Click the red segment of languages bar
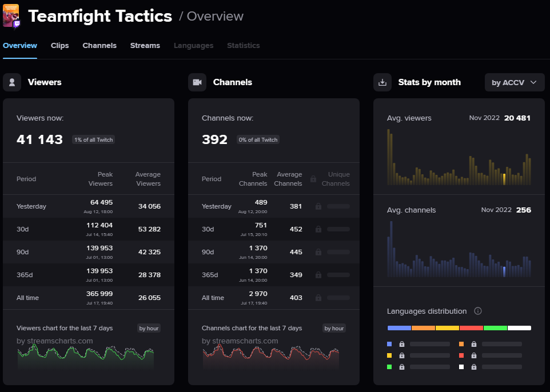 [471, 328]
